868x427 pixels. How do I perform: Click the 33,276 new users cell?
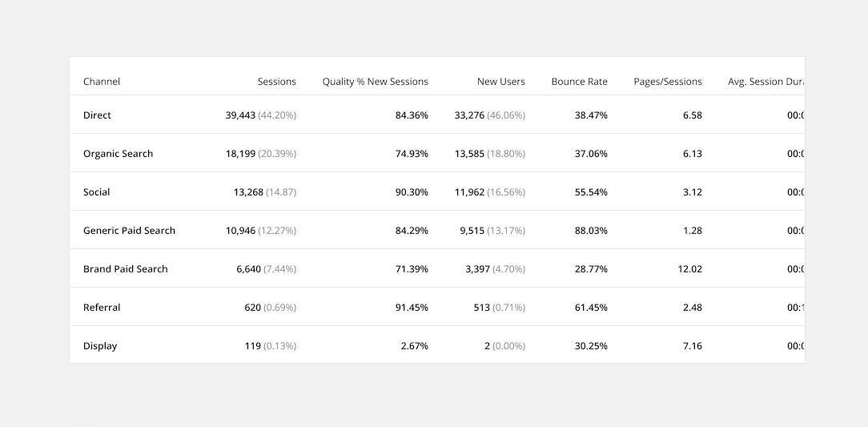(x=469, y=115)
